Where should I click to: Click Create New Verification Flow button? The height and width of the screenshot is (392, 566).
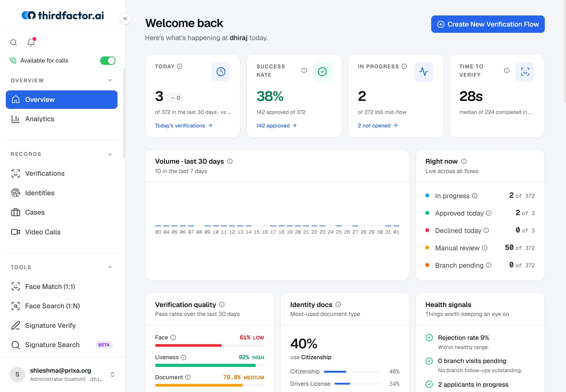(x=488, y=24)
